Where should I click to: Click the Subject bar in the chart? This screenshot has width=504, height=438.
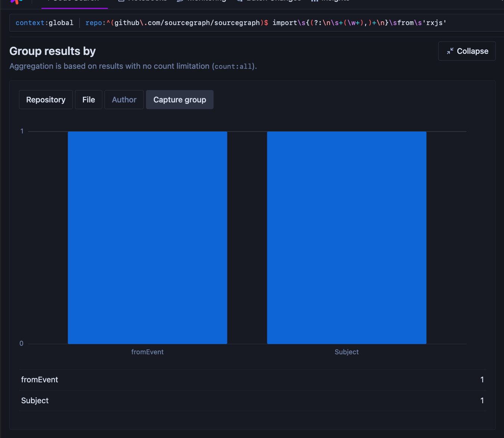346,238
